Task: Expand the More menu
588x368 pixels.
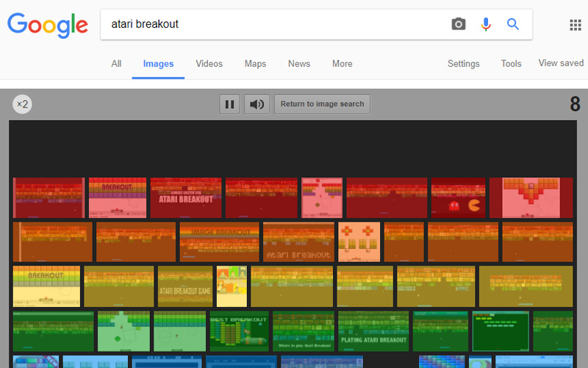Action: [x=342, y=64]
